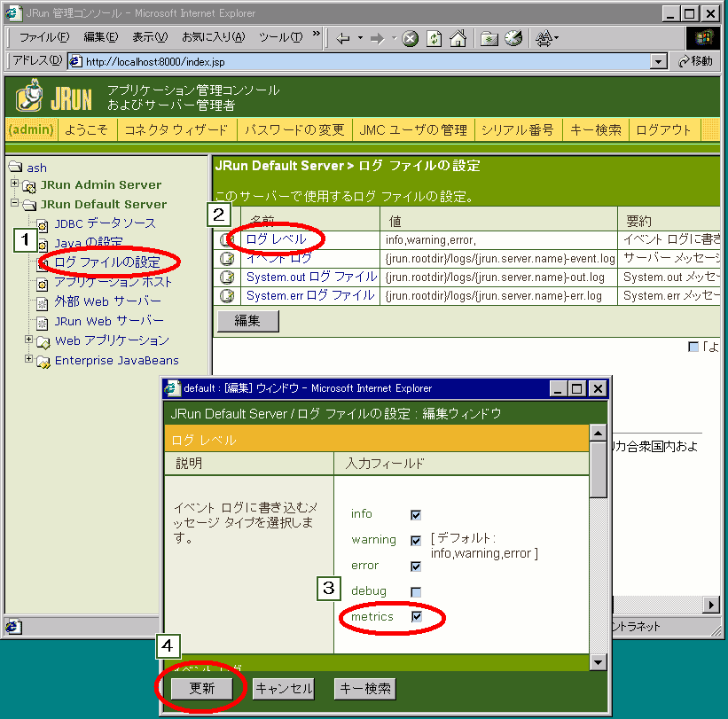Open the Back button history dropdown
728x719 pixels.
pyautogui.click(x=360, y=38)
